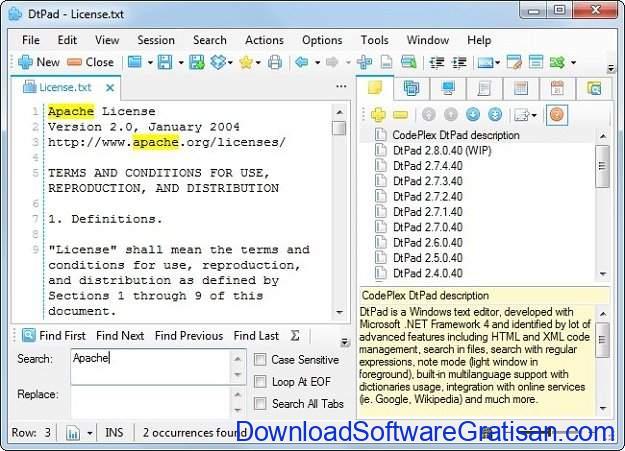Open the status bar chart dropdown arrow

90,433
